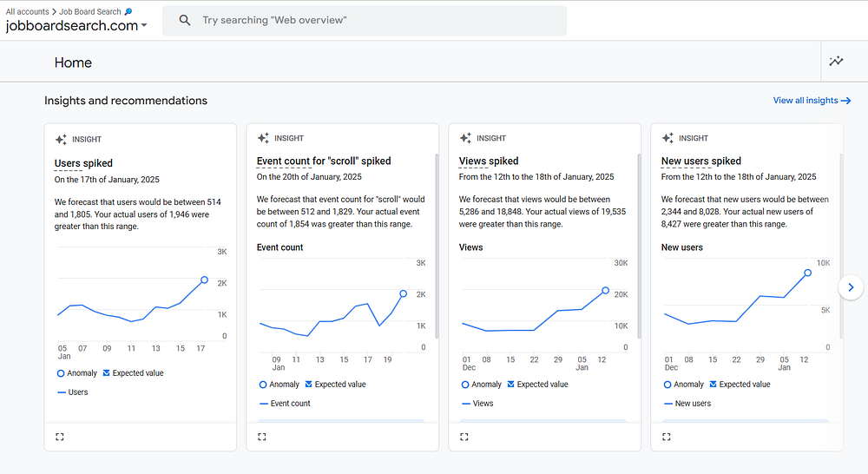Click the All accounts breadcrumb
This screenshot has height=474, width=868.
[x=28, y=11]
